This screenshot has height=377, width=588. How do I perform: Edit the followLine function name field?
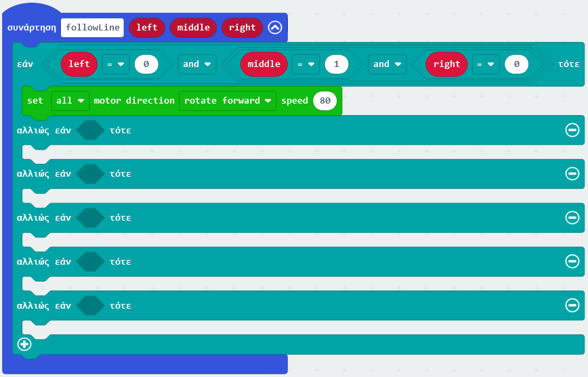point(92,27)
